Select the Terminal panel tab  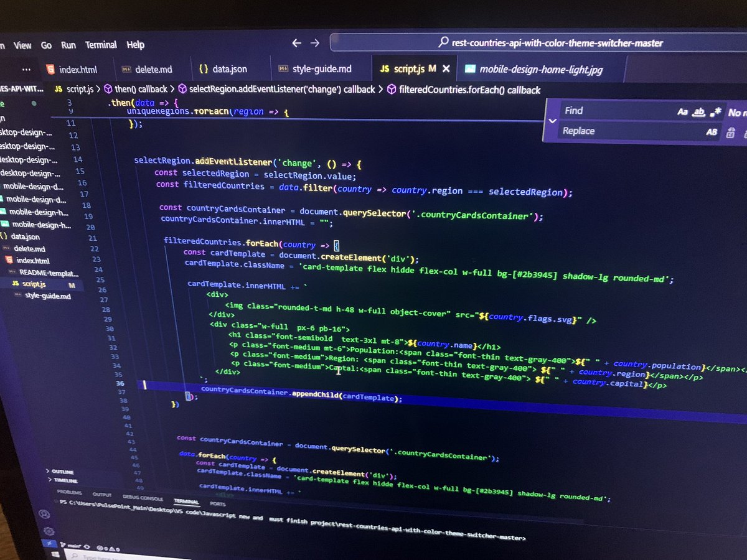(x=186, y=502)
